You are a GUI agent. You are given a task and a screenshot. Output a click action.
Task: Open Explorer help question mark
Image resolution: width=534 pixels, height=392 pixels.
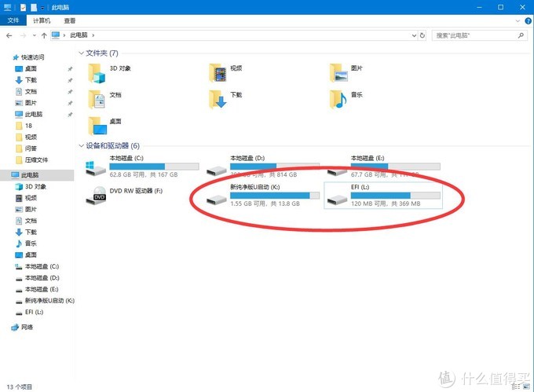529,20
